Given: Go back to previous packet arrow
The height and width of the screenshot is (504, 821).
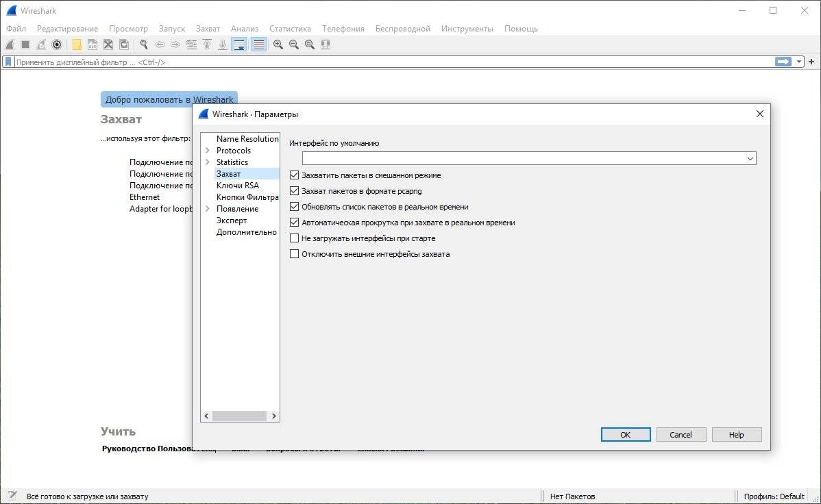Looking at the screenshot, I should click(x=160, y=45).
